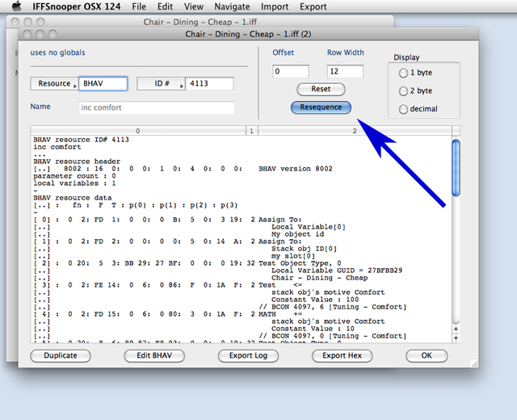
Task: Click the Resequence button
Action: tap(321, 107)
